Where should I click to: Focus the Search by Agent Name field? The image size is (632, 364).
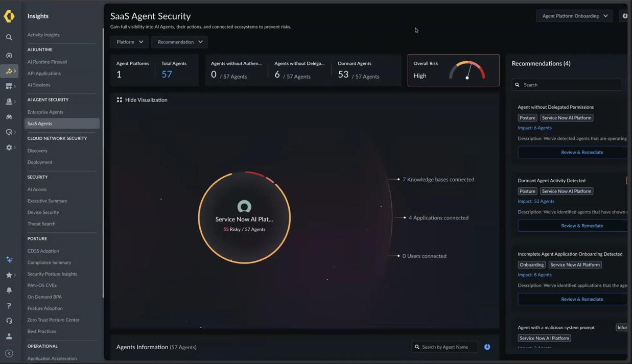444,347
